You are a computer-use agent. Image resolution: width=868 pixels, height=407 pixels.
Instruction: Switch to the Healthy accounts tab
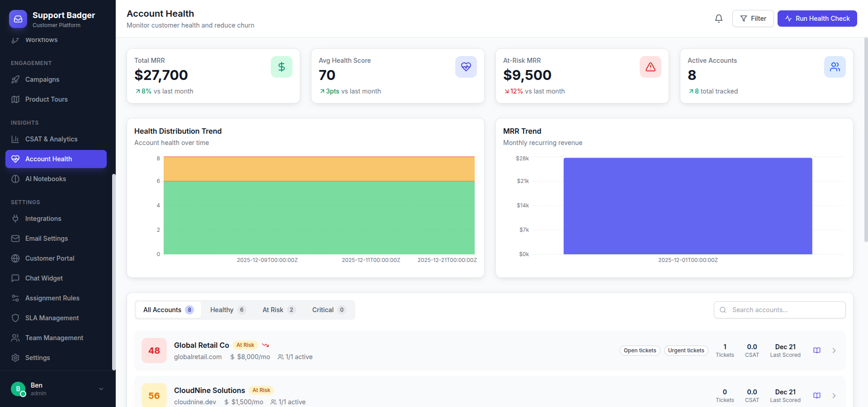(228, 310)
